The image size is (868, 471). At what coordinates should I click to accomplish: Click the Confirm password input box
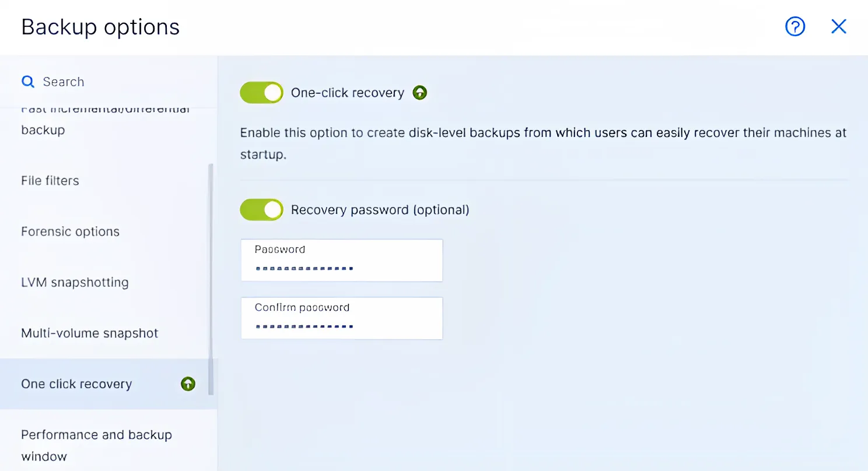341,318
